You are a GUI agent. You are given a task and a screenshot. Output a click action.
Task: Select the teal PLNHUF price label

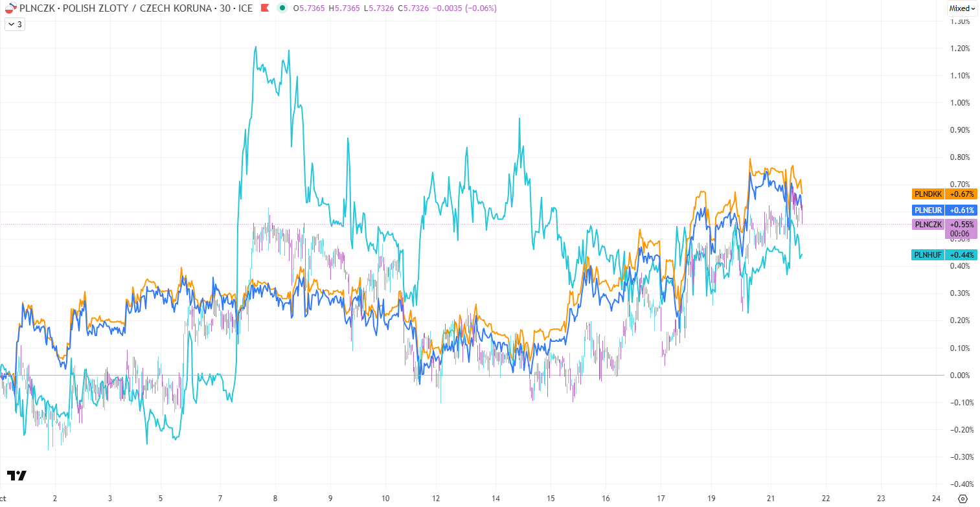(x=928, y=254)
